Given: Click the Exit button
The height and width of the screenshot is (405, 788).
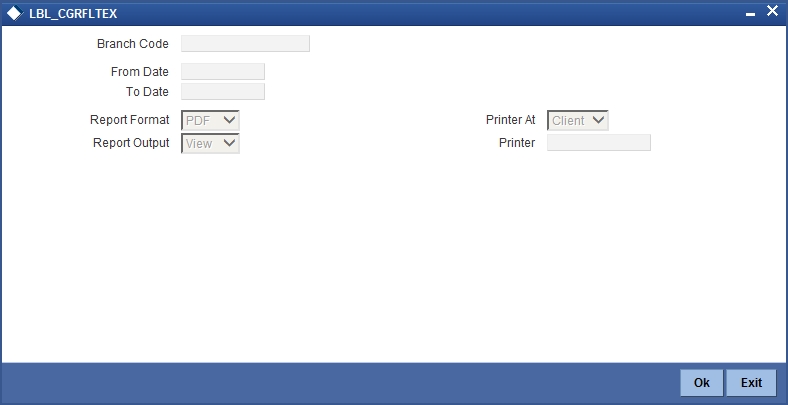Looking at the screenshot, I should pyautogui.click(x=751, y=383).
